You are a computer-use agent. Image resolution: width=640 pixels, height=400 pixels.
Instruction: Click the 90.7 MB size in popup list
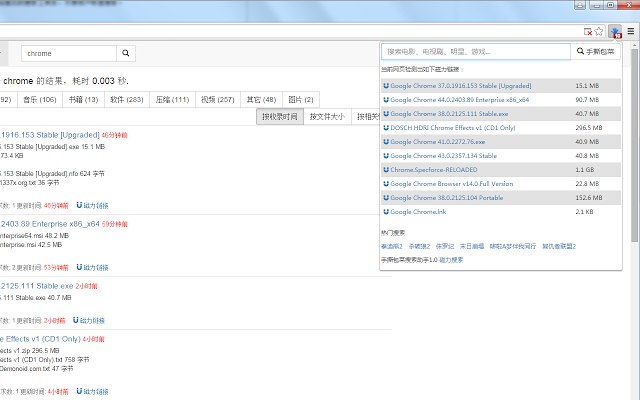tap(587, 100)
